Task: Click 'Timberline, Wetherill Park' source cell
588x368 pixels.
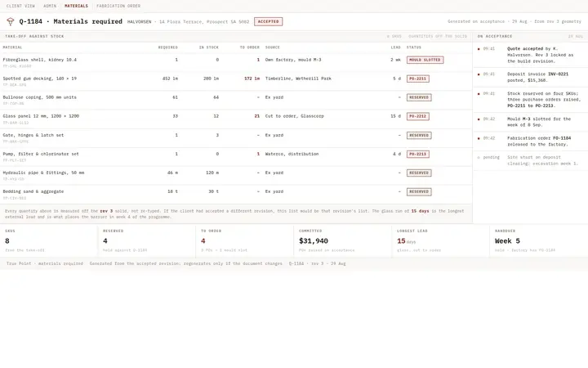Action: 298,79
